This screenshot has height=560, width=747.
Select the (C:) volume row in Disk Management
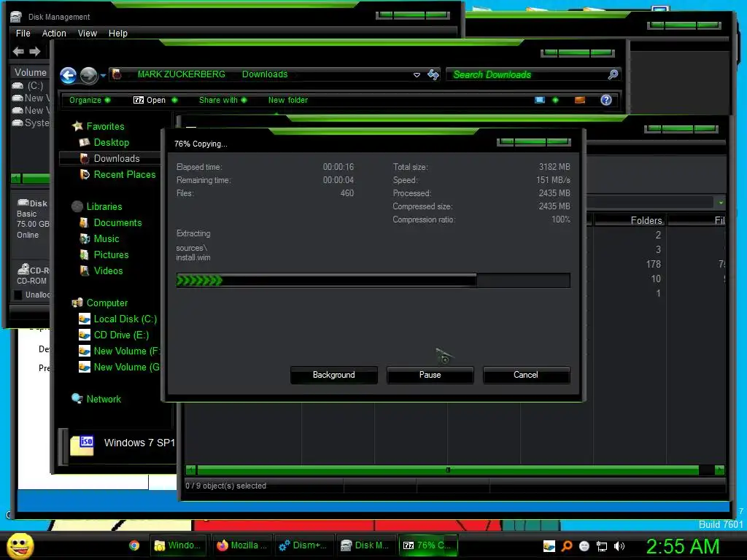[31, 86]
